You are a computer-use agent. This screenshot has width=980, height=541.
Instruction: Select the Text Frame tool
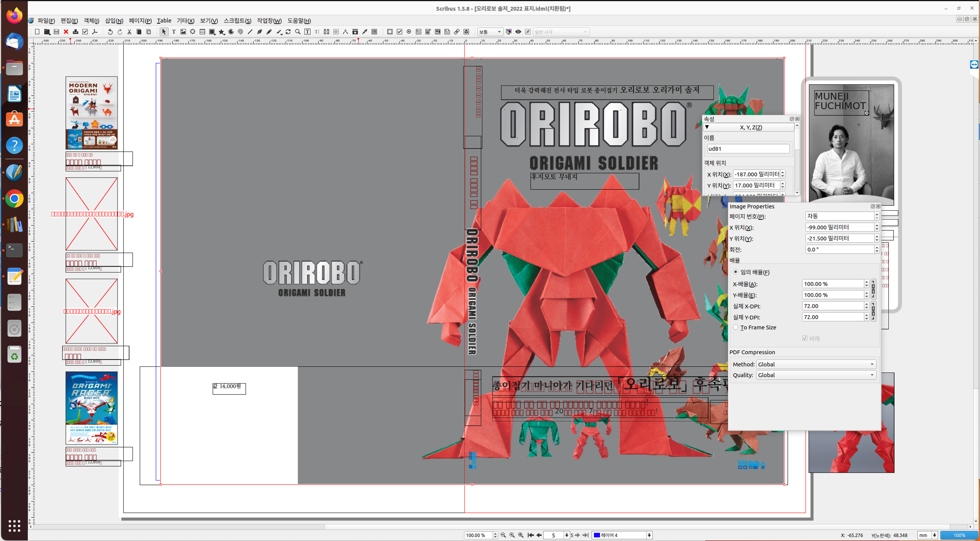coord(174,32)
